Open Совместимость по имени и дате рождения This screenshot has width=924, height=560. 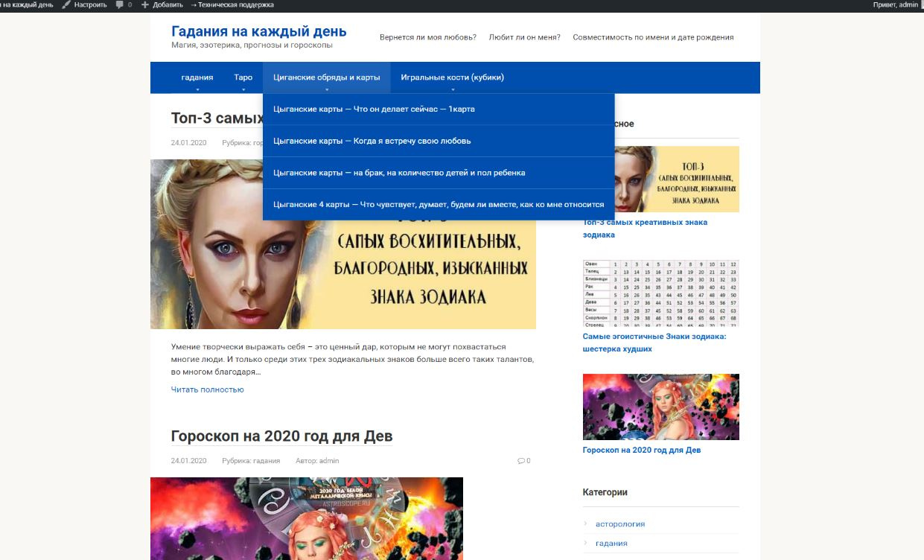click(653, 37)
